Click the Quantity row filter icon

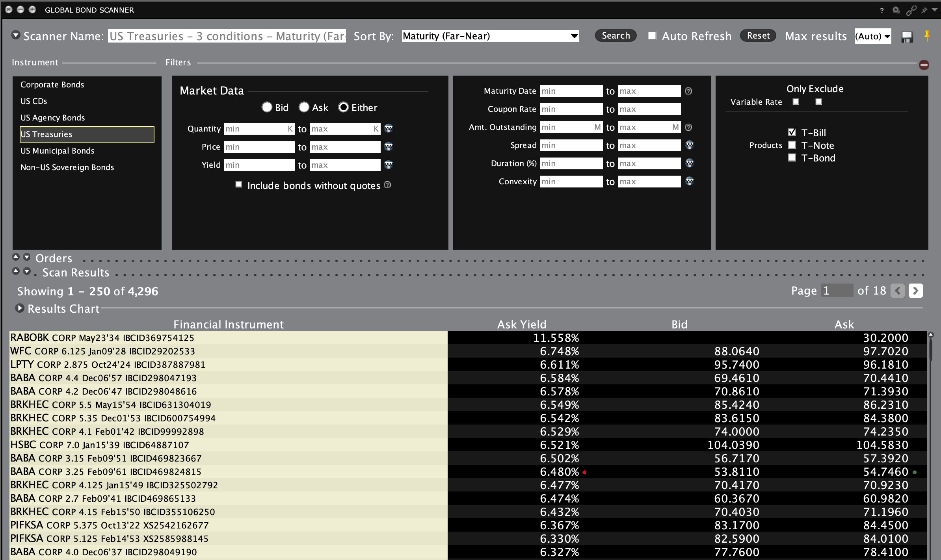(x=388, y=128)
